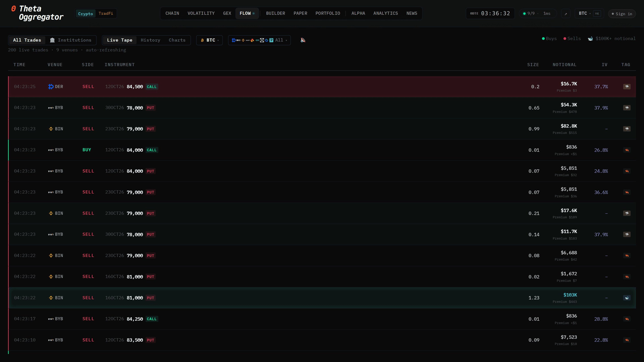Open the BTC asset dropdown in the filter bar
The width and height of the screenshot is (644, 362).
point(210,40)
